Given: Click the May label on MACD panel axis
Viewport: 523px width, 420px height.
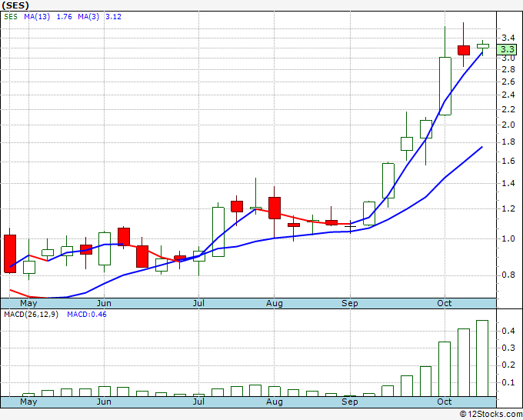Looking at the screenshot, I should pos(28,402).
